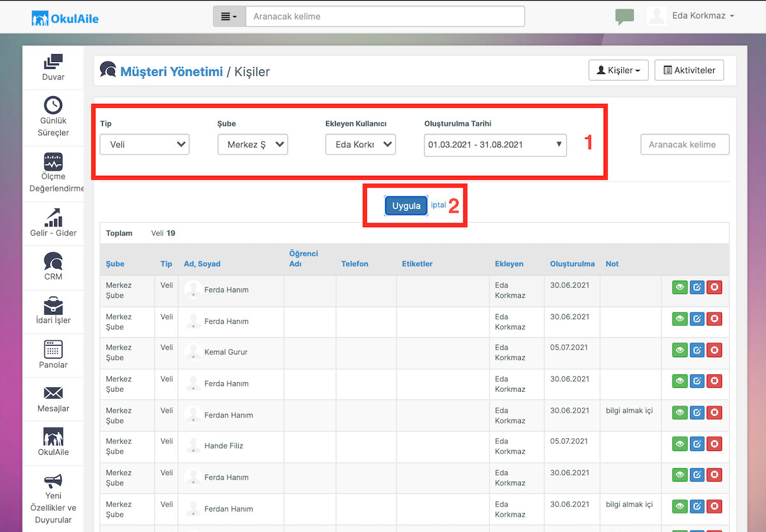Sort by Ekleyen column header
766x532 pixels.
point(509,263)
